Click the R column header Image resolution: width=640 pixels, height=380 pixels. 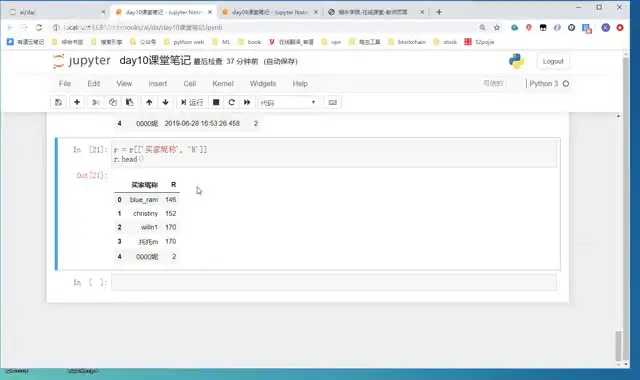click(173, 185)
